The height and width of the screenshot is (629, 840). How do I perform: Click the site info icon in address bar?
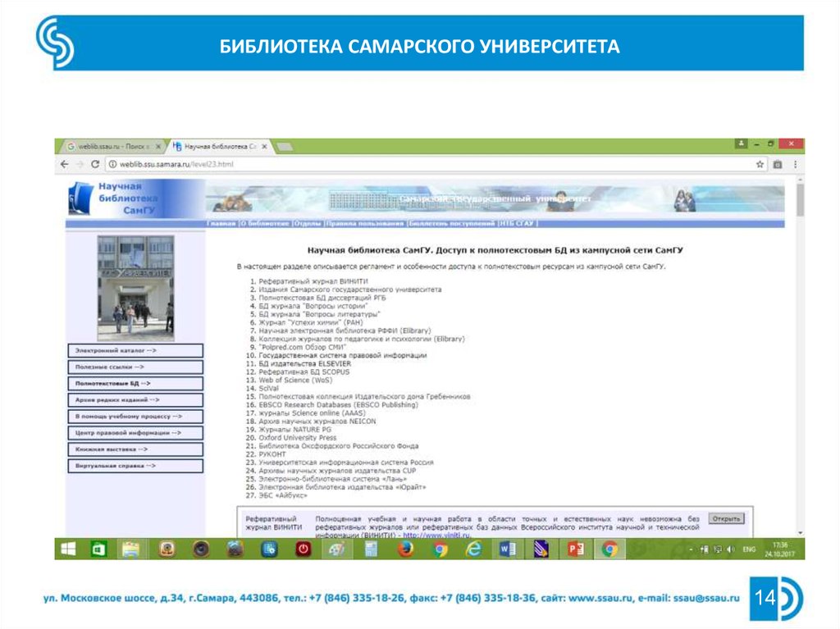pos(113,165)
